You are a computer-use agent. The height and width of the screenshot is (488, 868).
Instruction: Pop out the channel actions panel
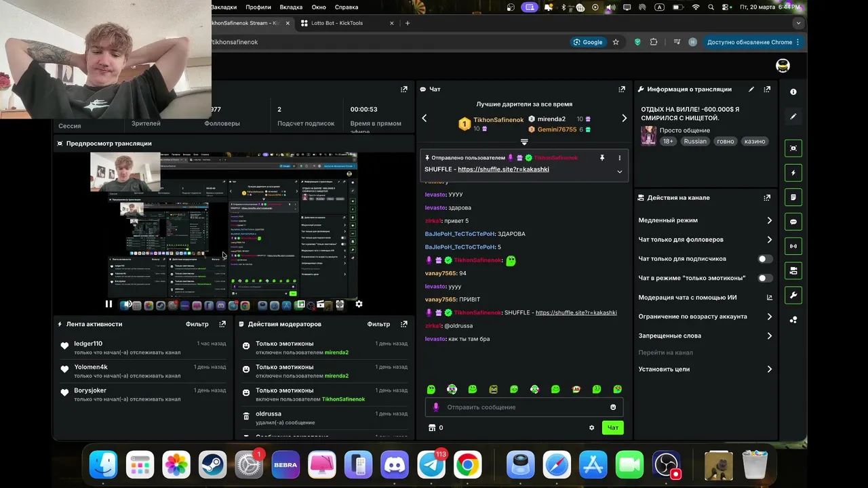pos(767,198)
